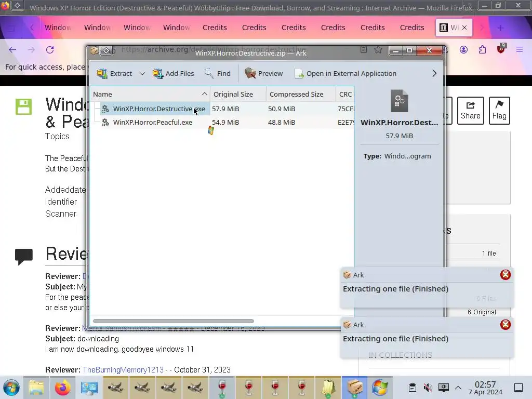The width and height of the screenshot is (532, 399).
Task: Click the horizontal scrollbar in Ark file list
Action: pyautogui.click(x=174, y=321)
